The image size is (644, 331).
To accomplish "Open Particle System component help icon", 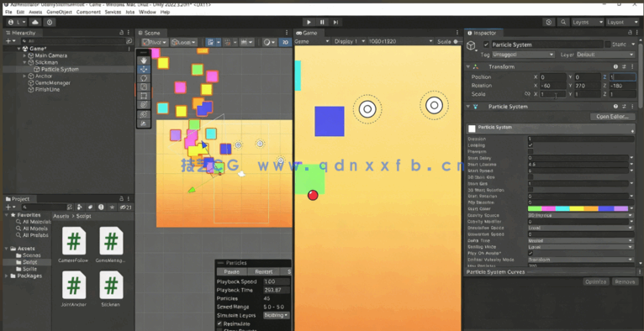I will (615, 106).
